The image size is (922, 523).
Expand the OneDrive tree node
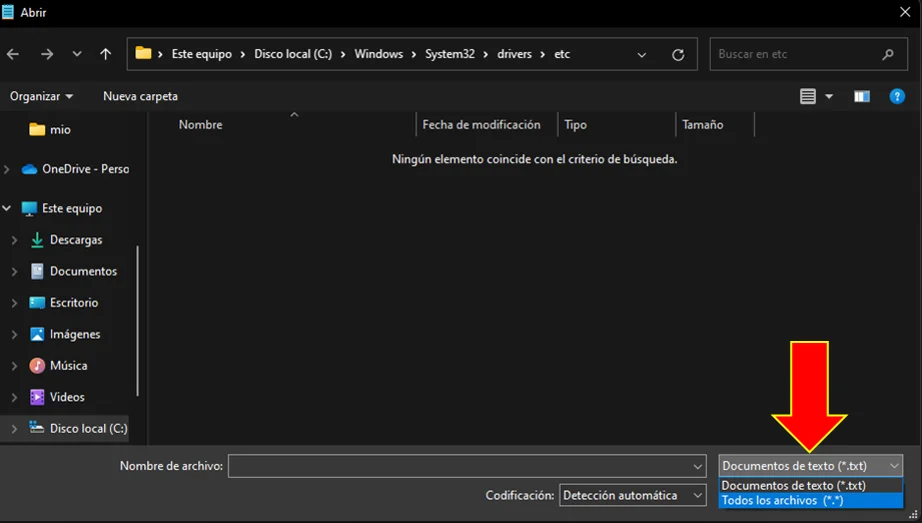tap(7, 169)
